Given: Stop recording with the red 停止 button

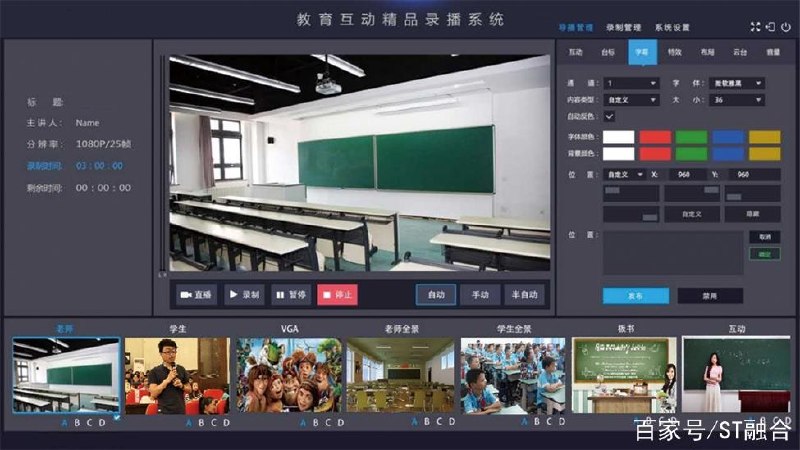Looking at the screenshot, I should pos(337,295).
